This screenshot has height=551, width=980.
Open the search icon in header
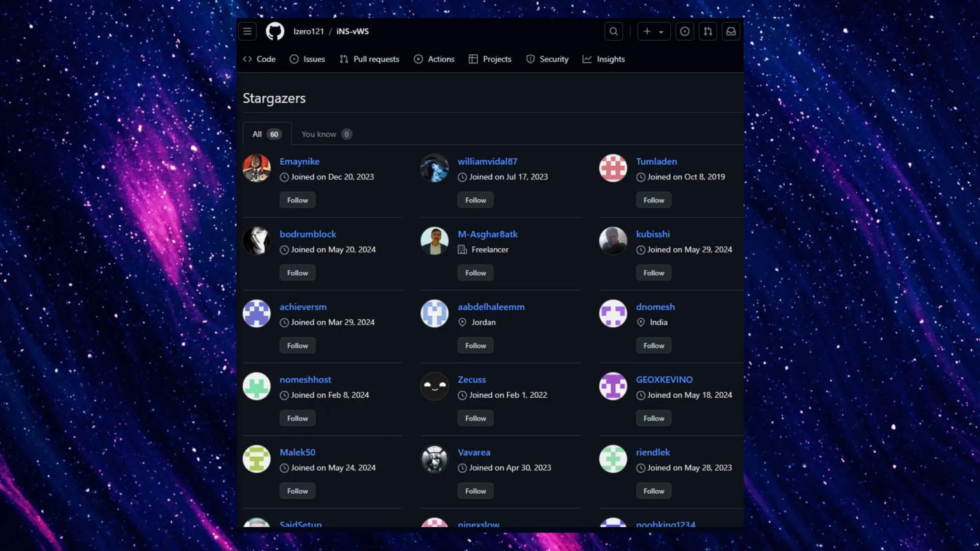point(613,31)
